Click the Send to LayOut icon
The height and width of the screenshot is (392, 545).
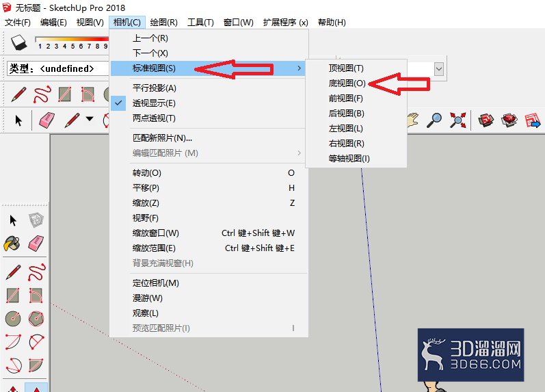(533, 120)
